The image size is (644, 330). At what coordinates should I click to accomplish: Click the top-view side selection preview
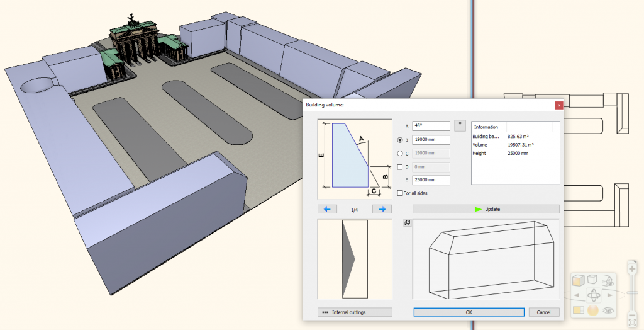pos(355,259)
